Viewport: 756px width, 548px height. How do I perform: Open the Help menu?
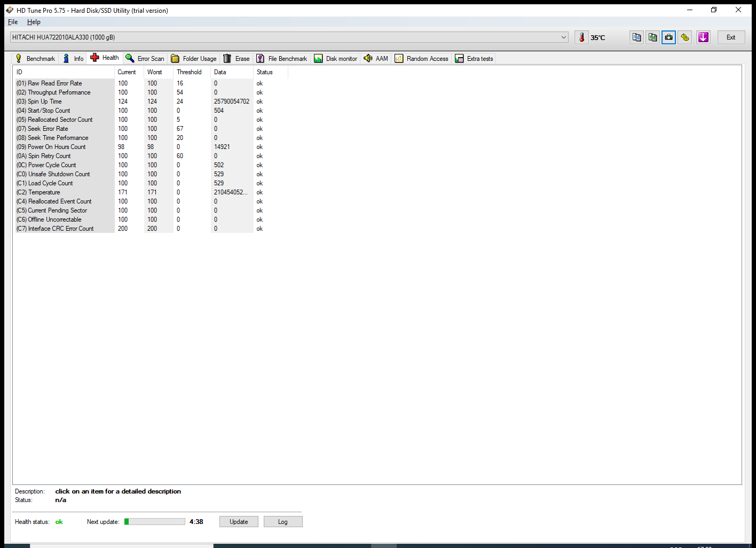pyautogui.click(x=34, y=22)
